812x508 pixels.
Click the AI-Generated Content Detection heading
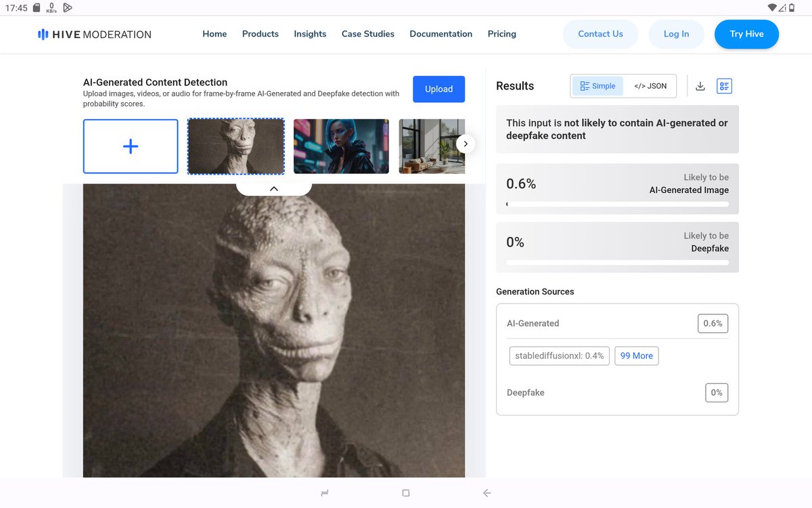coord(155,82)
